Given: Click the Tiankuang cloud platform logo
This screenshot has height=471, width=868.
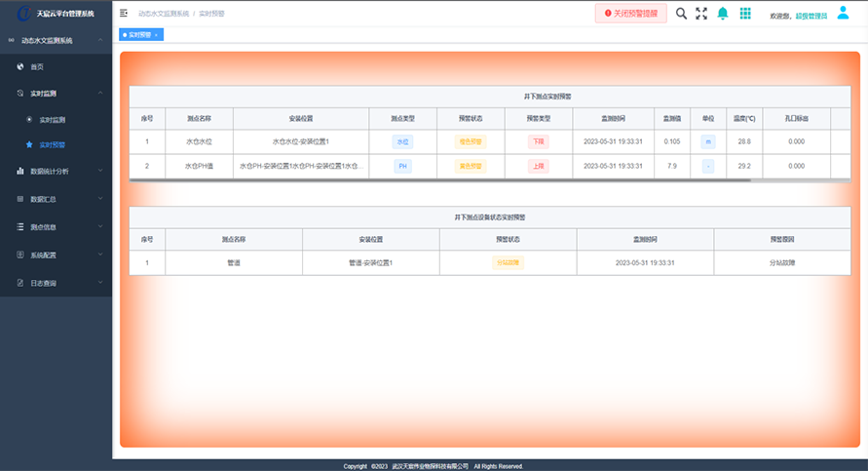Looking at the screenshot, I should click(24, 14).
